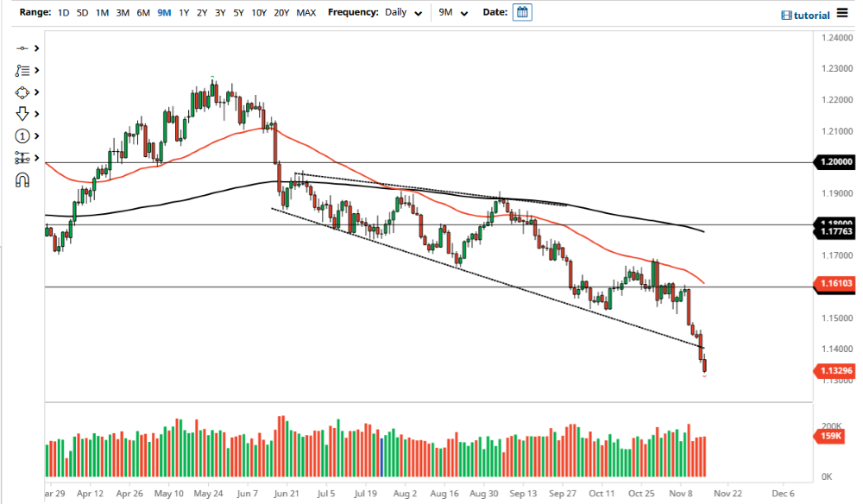Screen dimensions: 863x504
Task: Select the shapes drawing tool icon
Action: (22, 92)
